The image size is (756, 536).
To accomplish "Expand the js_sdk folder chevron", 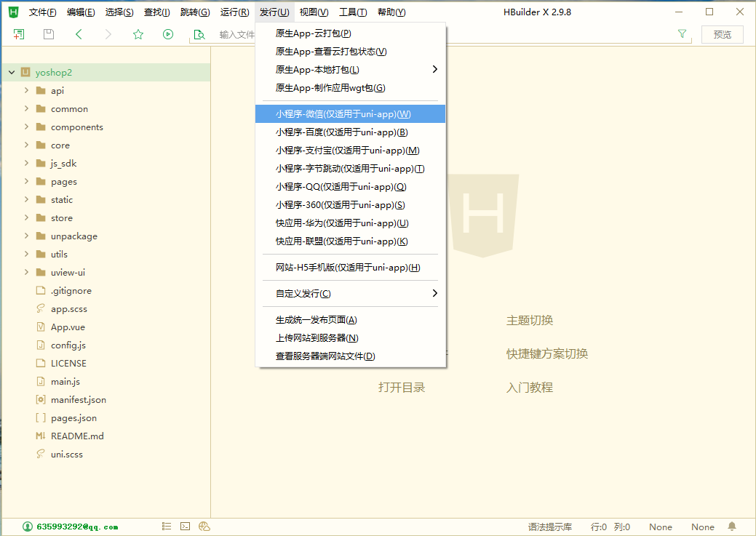I will coord(26,163).
